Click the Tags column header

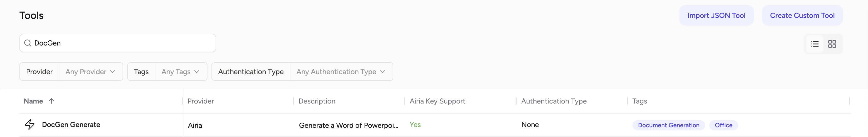[x=640, y=101]
